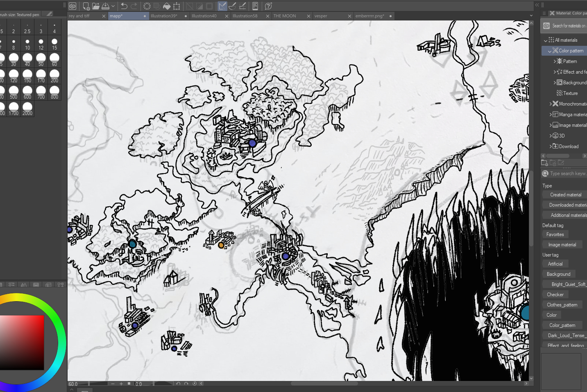Expand the Download materials folder
This screenshot has height=392, width=587.
click(551, 146)
